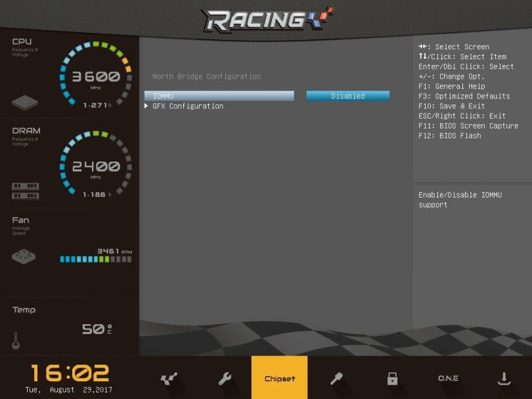
Task: Click the 16:02 clock display
Action: click(70, 373)
